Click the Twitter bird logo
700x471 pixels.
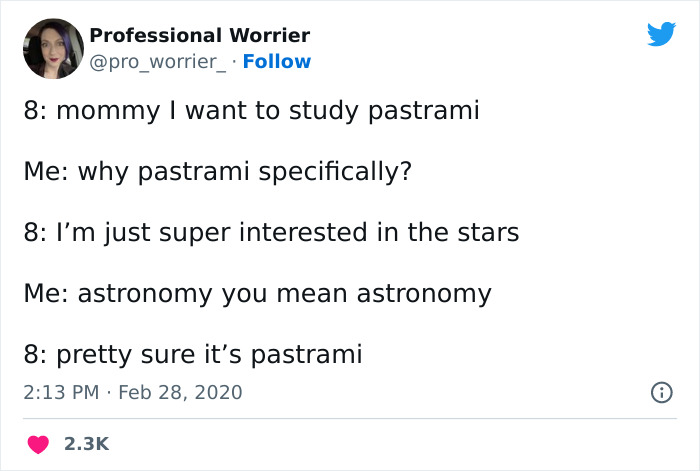pos(661,34)
